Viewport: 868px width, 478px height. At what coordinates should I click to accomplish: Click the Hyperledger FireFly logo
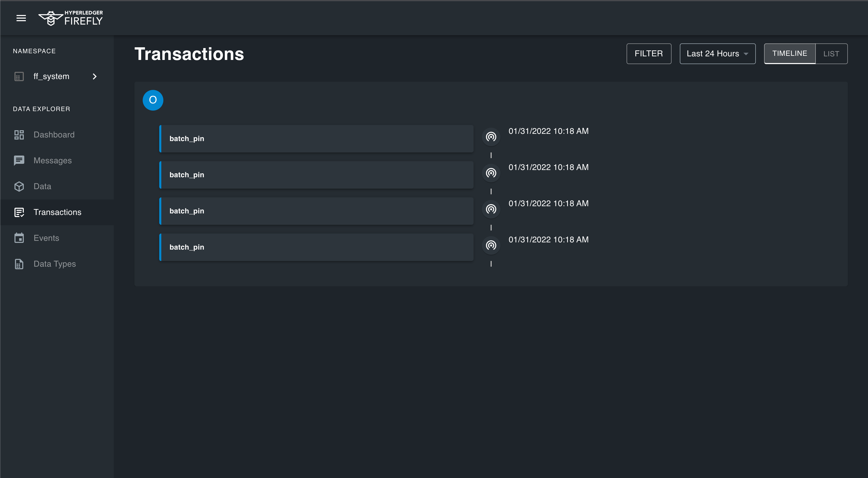[x=71, y=18]
